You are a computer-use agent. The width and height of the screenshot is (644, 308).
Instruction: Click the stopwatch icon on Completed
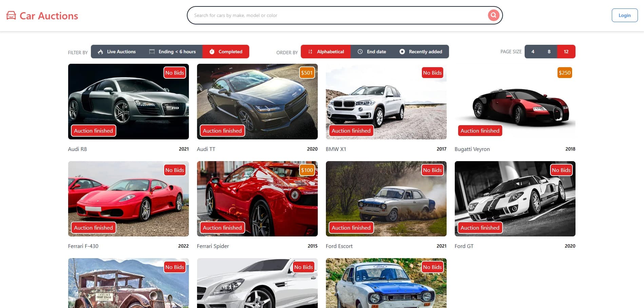[212, 52]
